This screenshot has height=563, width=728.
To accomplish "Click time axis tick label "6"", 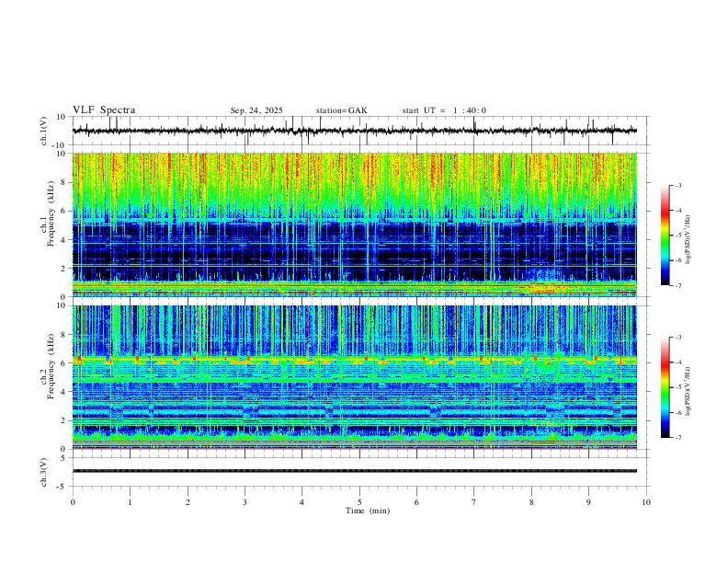I will coord(416,502).
